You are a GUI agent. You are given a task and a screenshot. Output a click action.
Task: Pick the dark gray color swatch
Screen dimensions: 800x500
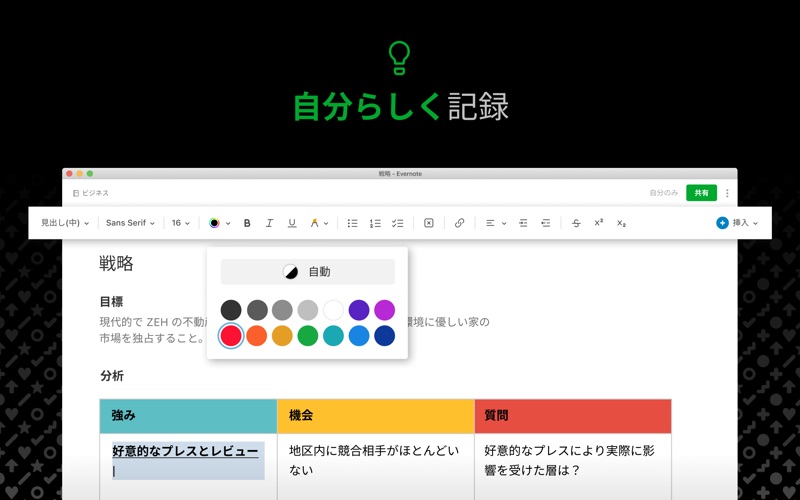257,310
